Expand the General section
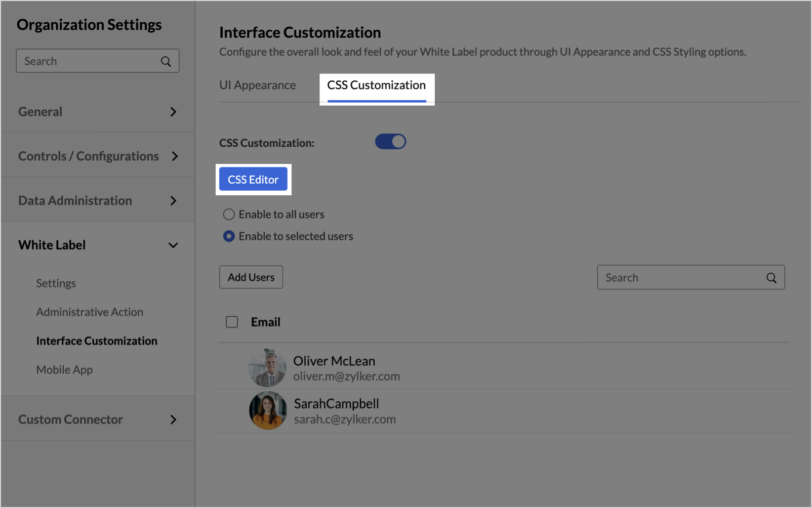 tap(173, 112)
